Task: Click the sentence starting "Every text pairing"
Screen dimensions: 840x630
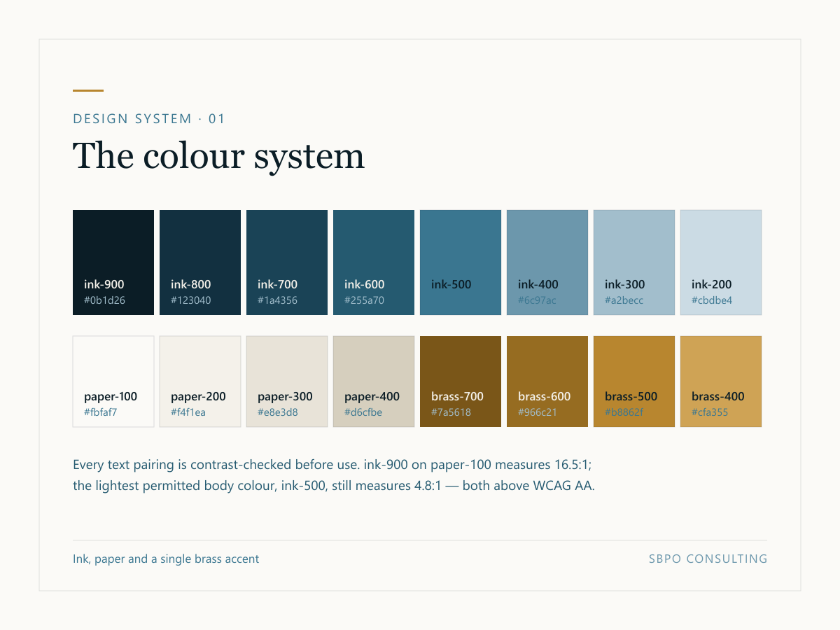Action: (333, 465)
